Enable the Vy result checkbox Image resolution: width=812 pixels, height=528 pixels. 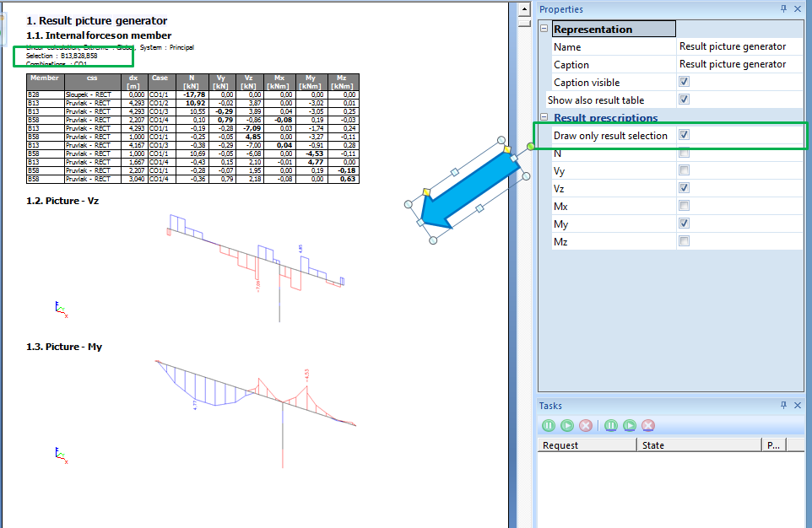coord(684,170)
